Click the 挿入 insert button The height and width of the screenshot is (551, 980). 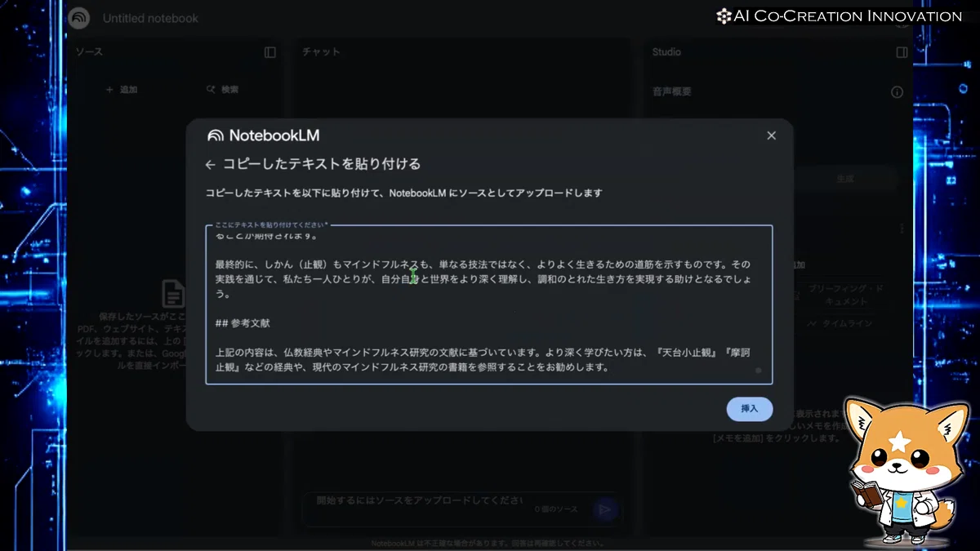pyautogui.click(x=749, y=409)
